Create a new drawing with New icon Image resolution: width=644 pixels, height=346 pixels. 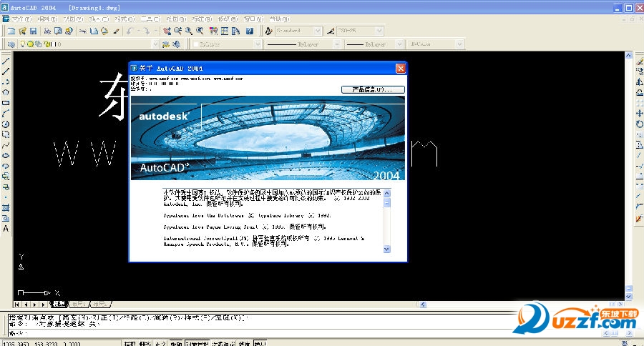click(x=11, y=31)
